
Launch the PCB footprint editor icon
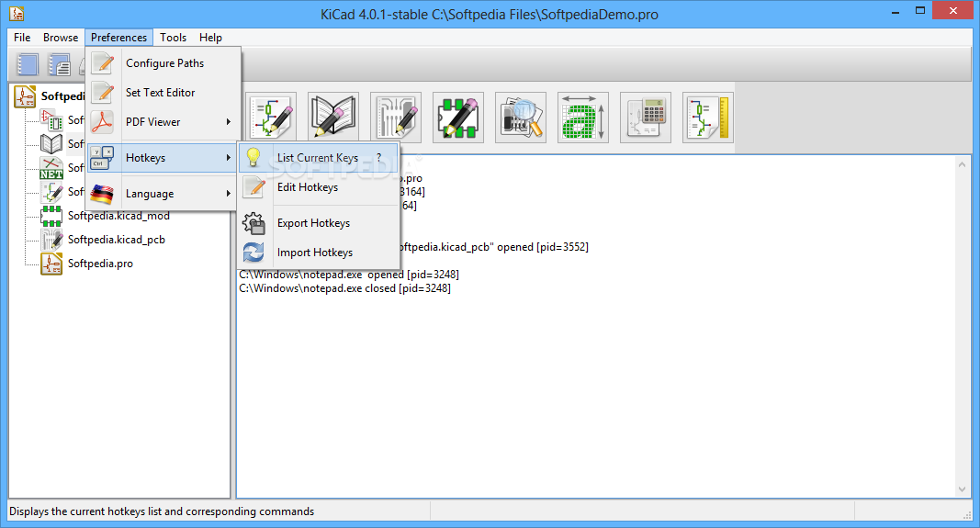pyautogui.click(x=458, y=118)
